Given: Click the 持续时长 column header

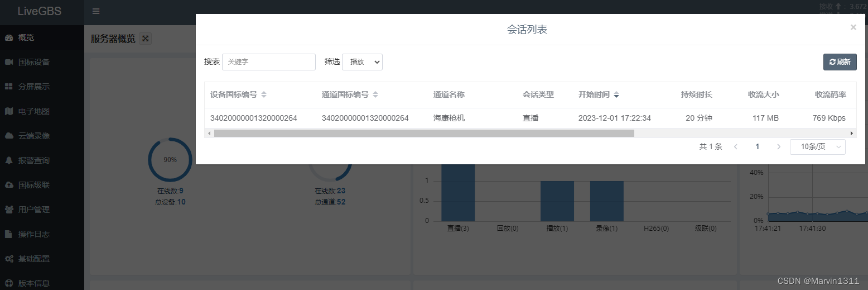Looking at the screenshot, I should (x=697, y=95).
